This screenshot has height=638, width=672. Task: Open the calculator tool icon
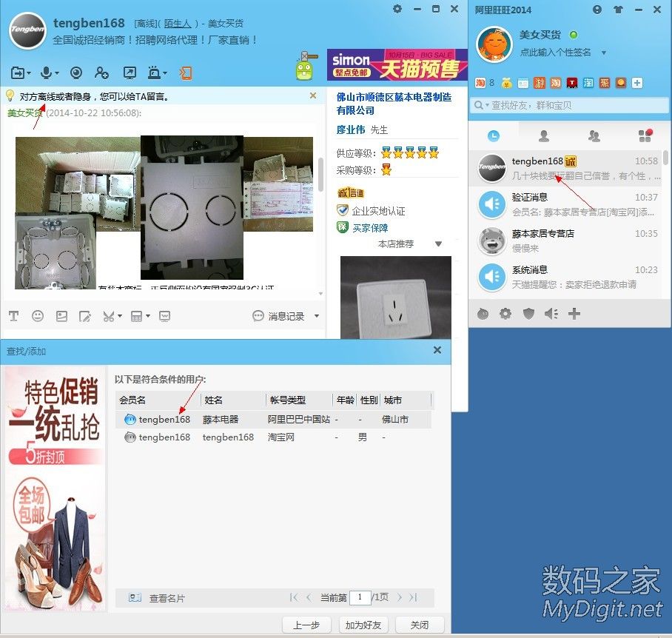point(136,317)
